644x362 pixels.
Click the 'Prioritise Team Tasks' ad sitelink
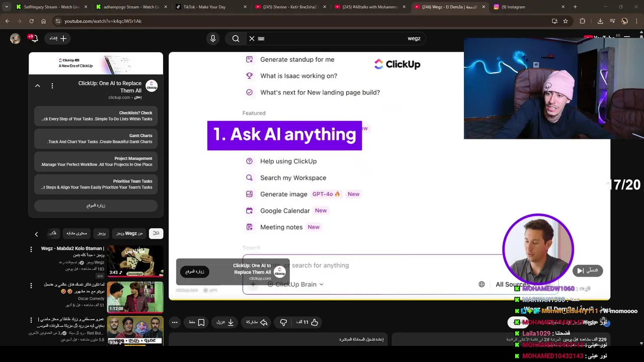(96, 184)
